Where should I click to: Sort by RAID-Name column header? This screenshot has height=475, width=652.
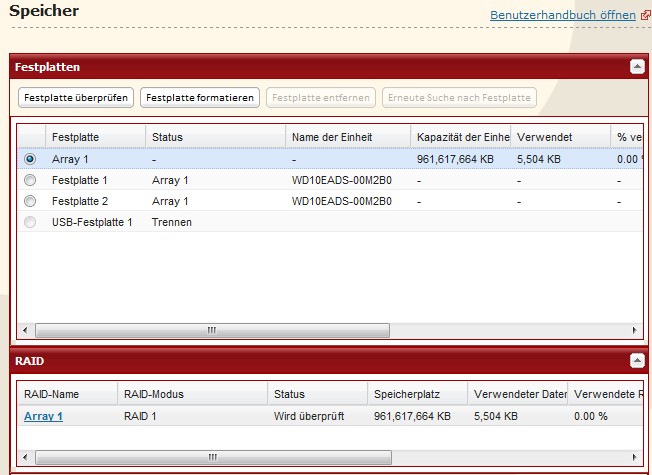[67, 394]
